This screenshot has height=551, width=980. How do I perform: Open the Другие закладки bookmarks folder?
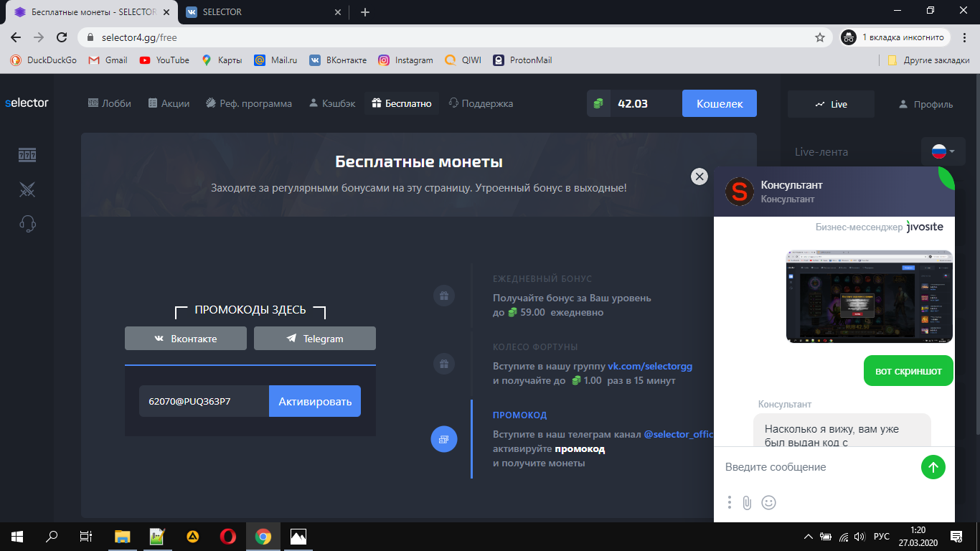click(x=928, y=60)
